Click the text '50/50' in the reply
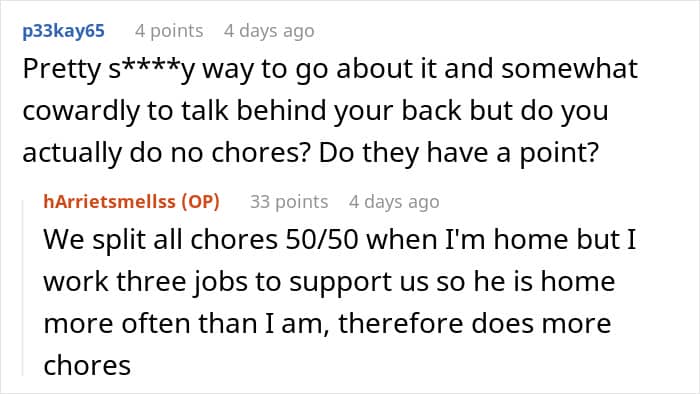 click(322, 239)
